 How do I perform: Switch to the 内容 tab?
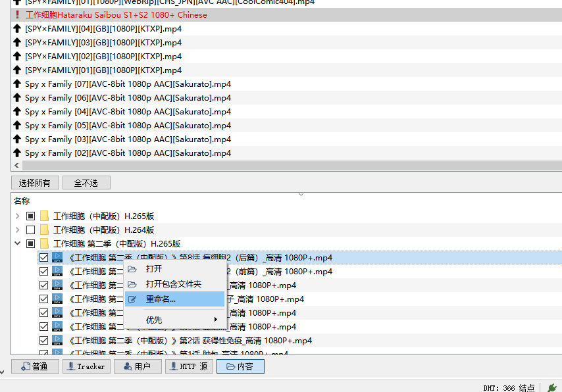240,366
